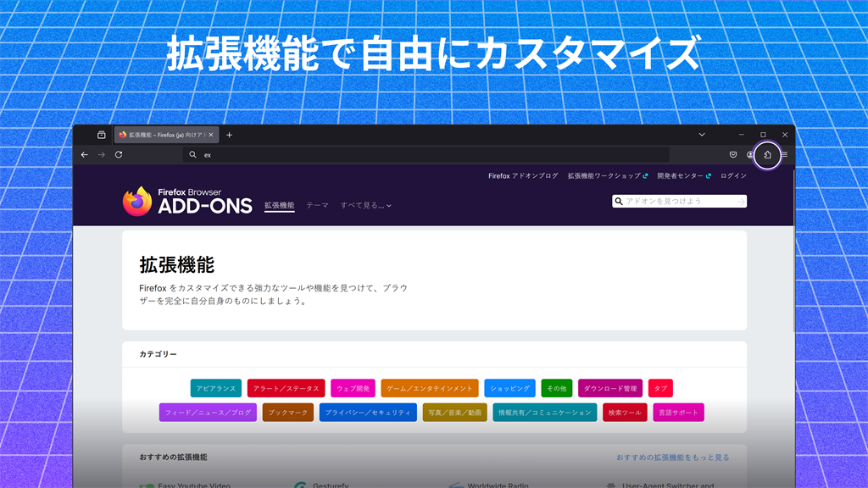
Task: Select the 検索ツール category
Action: tap(625, 413)
